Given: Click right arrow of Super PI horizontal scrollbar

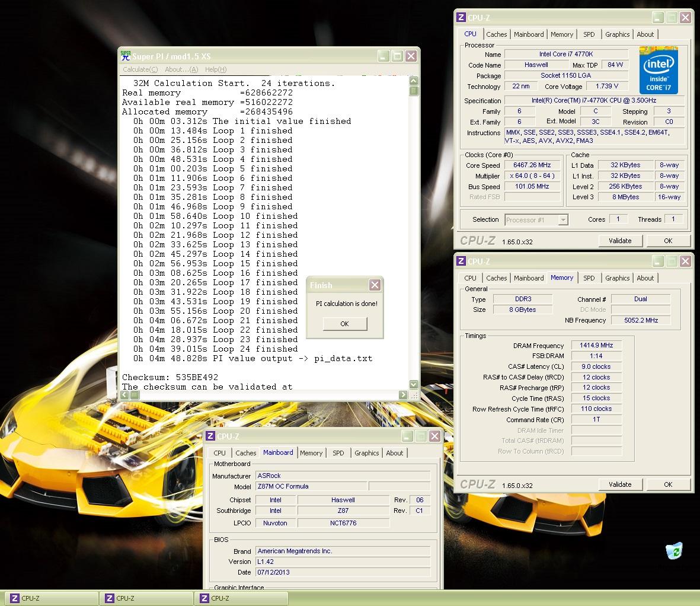Looking at the screenshot, I should click(x=403, y=395).
